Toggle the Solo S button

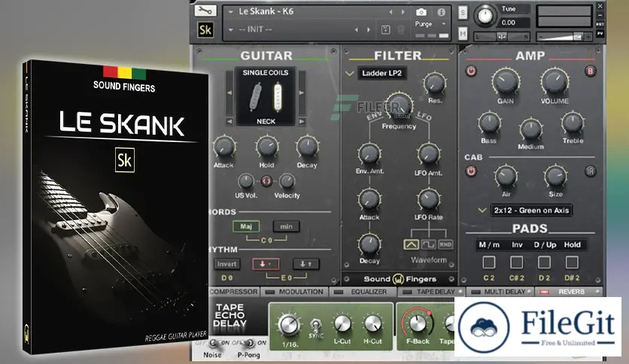tap(463, 13)
